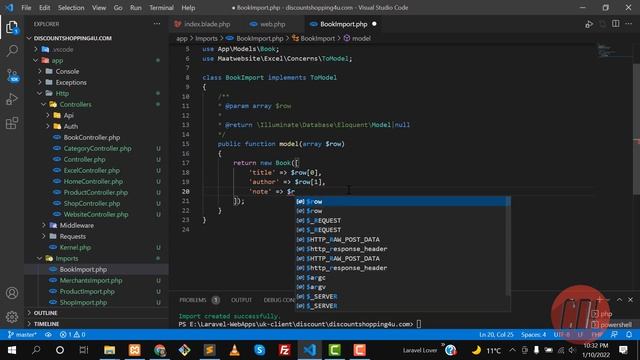Viewport: 640px width, 360px height.
Task: Open BookController.php in explorer
Action: point(91,138)
